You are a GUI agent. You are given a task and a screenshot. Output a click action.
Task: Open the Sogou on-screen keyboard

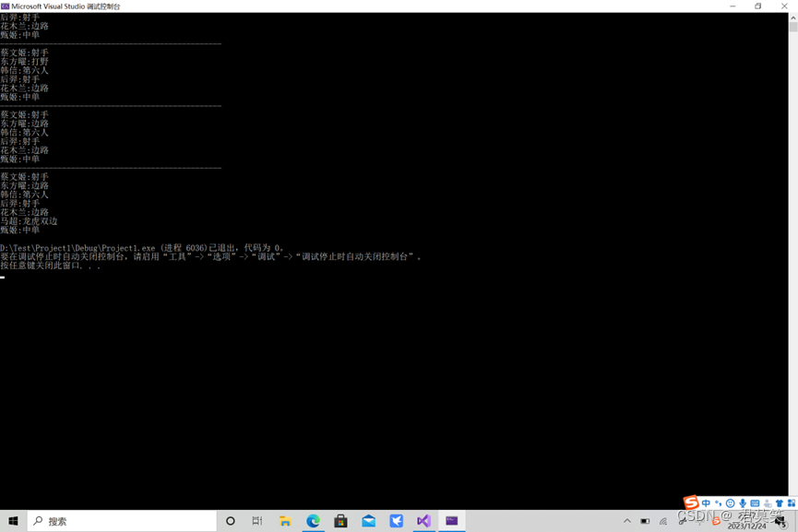(x=754, y=502)
